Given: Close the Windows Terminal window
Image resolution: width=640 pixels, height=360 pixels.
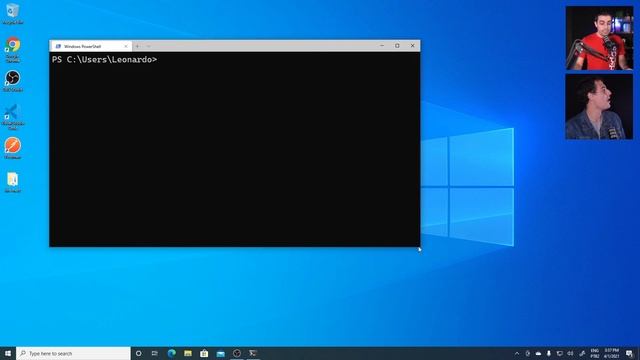Looking at the screenshot, I should pos(412,46).
